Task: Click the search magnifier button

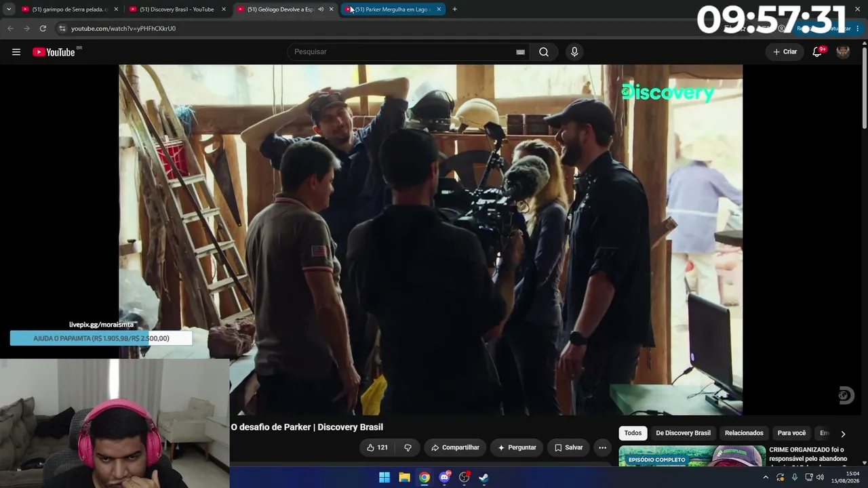Action: tap(544, 52)
